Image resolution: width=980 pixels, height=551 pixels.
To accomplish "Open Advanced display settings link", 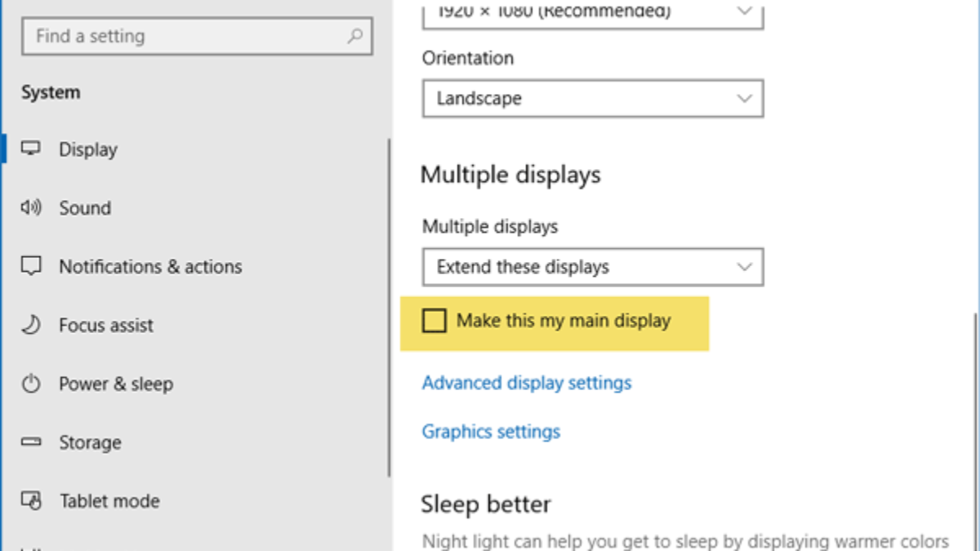I will [x=527, y=383].
